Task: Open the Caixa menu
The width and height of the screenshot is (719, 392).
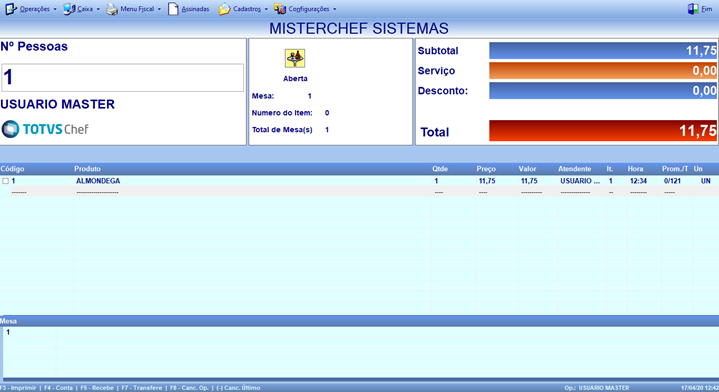Action: (x=85, y=9)
